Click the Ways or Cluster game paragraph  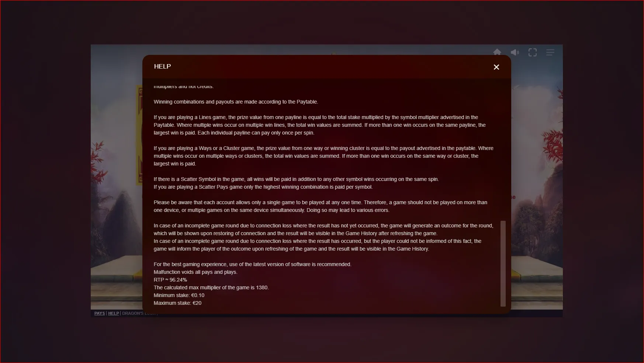point(323,156)
